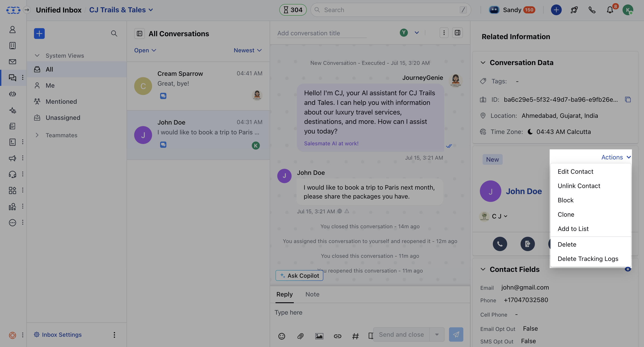This screenshot has height=347, width=644.
Task: Choose Block in the Actions menu
Action: pos(591,200)
